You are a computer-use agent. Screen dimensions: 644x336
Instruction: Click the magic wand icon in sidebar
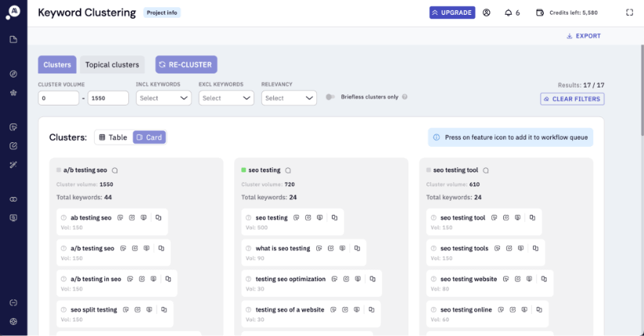13,165
